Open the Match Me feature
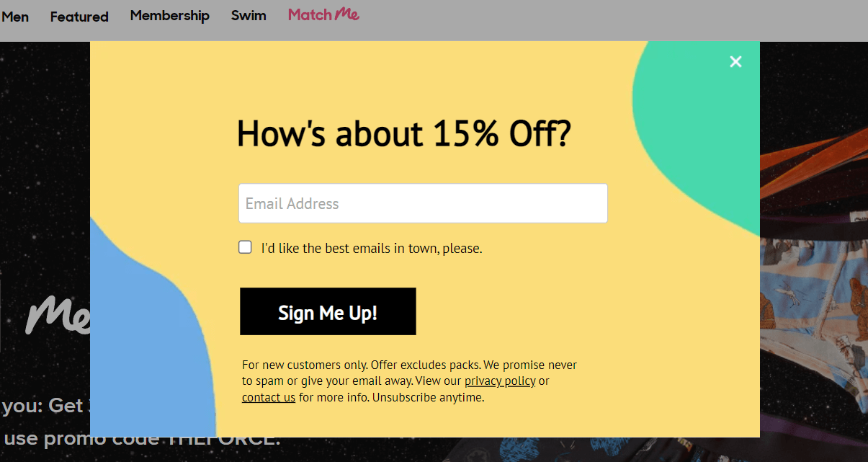The image size is (868, 462). click(x=323, y=14)
